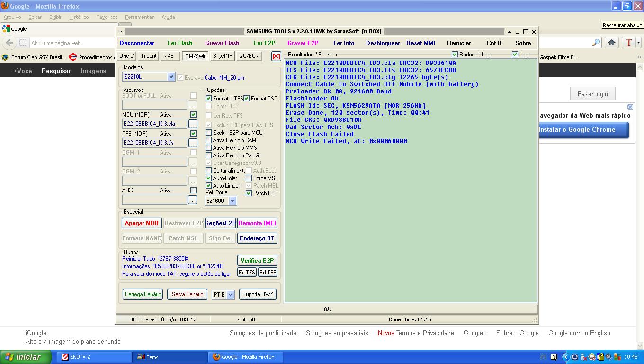This screenshot has width=644, height=364.
Task: Close the Chrome ad banner X icon
Action: [x=630, y=107]
